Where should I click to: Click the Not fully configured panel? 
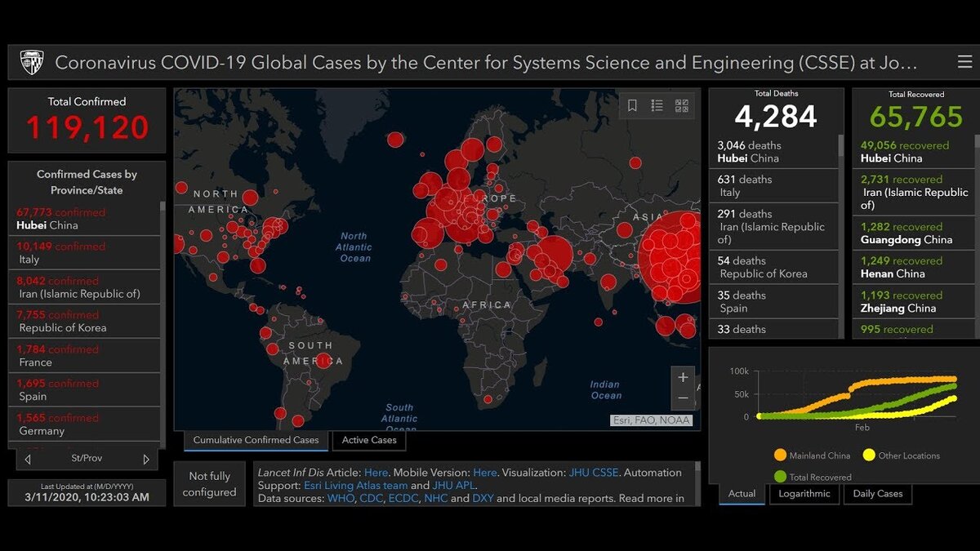[x=209, y=484]
